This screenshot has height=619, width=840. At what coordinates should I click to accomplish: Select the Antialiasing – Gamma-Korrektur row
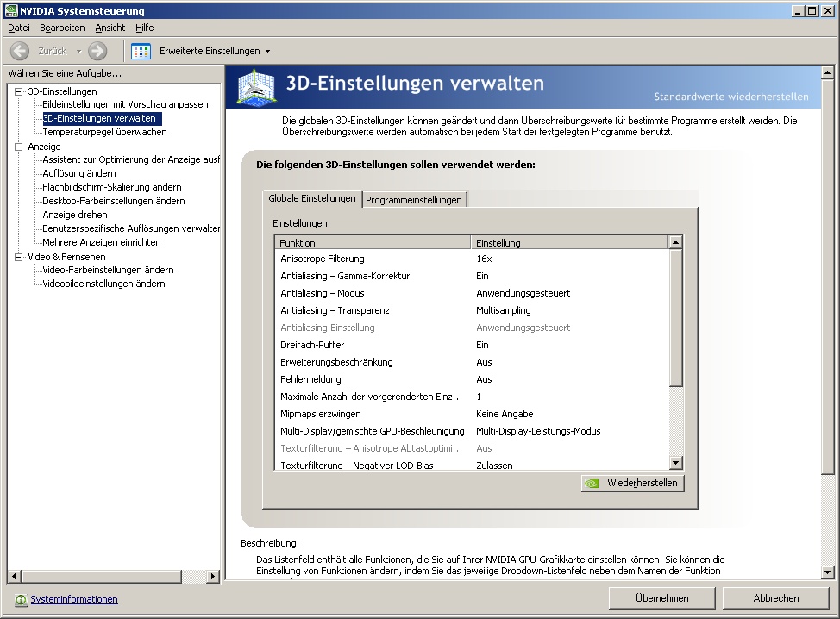tap(472, 276)
